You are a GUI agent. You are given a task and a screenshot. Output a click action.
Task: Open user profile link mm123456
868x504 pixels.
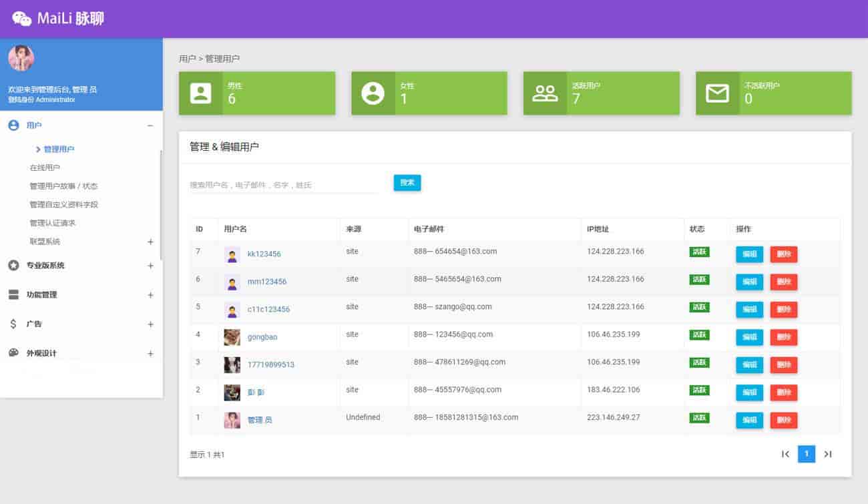tap(266, 282)
